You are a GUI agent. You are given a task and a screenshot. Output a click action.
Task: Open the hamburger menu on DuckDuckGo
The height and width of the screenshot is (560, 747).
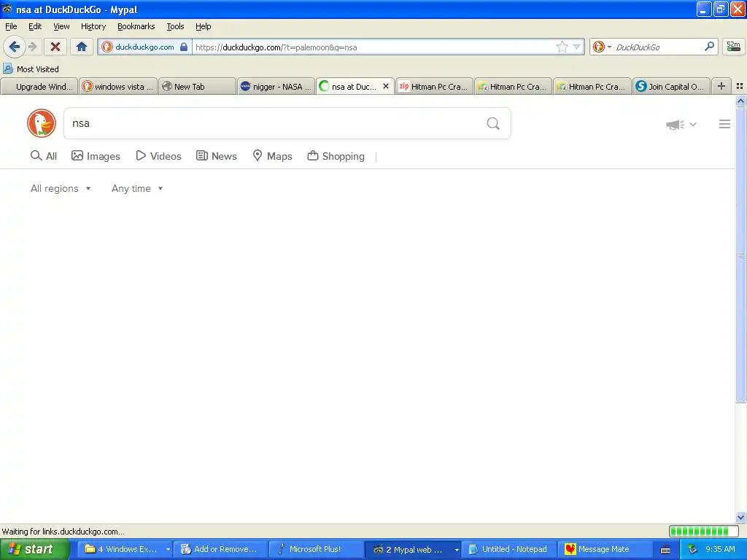tap(724, 124)
